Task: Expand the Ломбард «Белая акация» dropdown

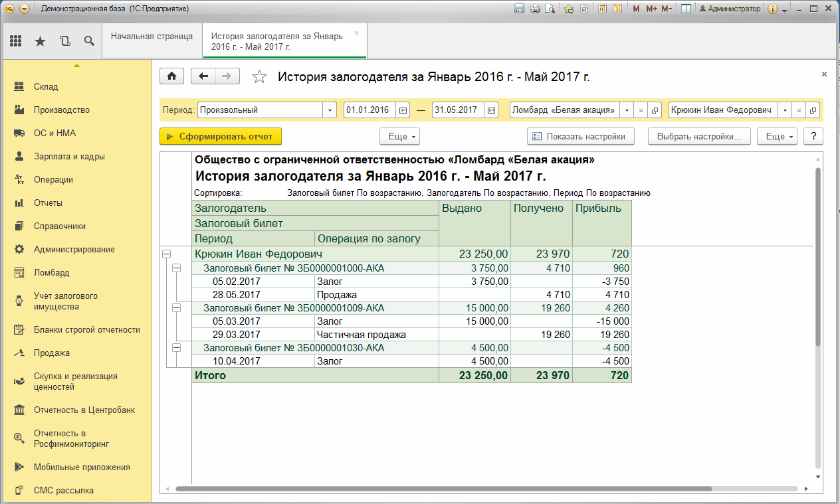Action: (x=627, y=110)
